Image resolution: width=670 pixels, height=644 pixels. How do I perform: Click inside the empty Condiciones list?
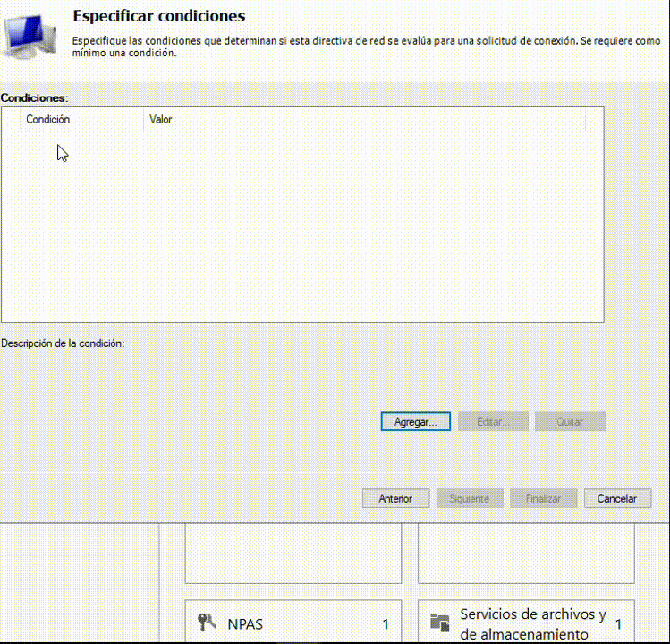[x=304, y=224]
